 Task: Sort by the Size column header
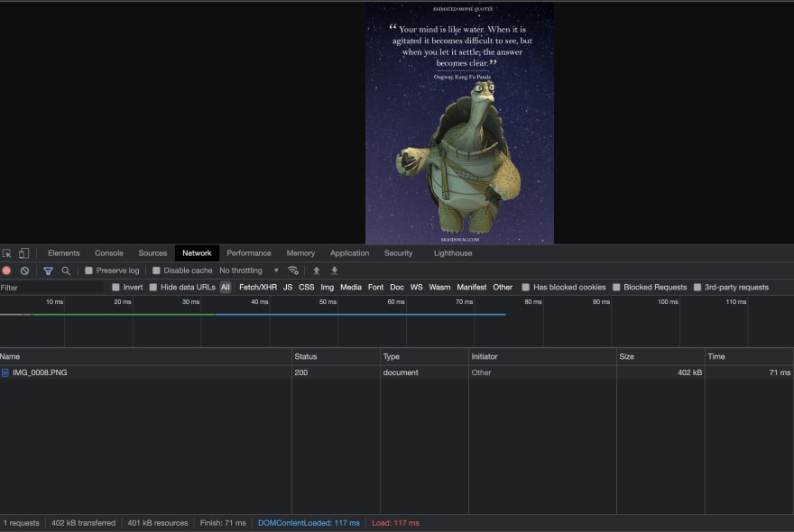[x=660, y=356]
